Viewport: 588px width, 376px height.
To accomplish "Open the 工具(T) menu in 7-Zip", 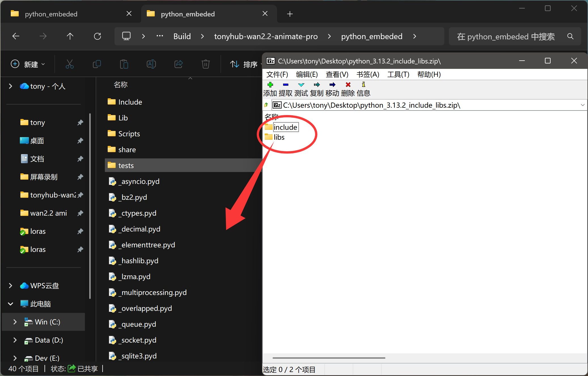I will coord(398,75).
